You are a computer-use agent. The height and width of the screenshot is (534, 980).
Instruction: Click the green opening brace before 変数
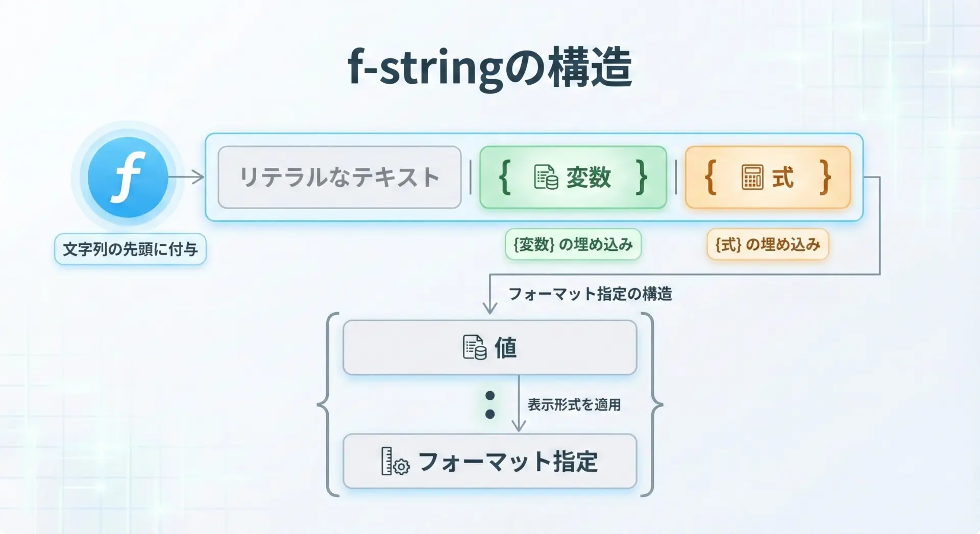505,177
